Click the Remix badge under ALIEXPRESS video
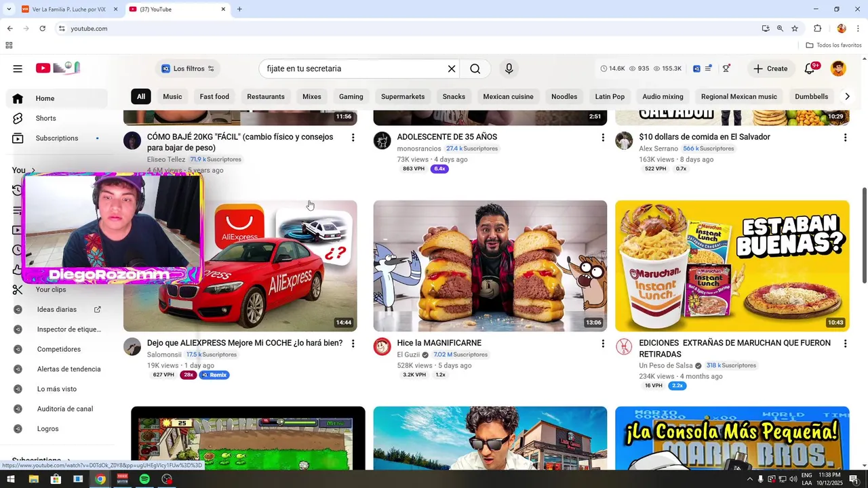The image size is (868, 488). (214, 375)
